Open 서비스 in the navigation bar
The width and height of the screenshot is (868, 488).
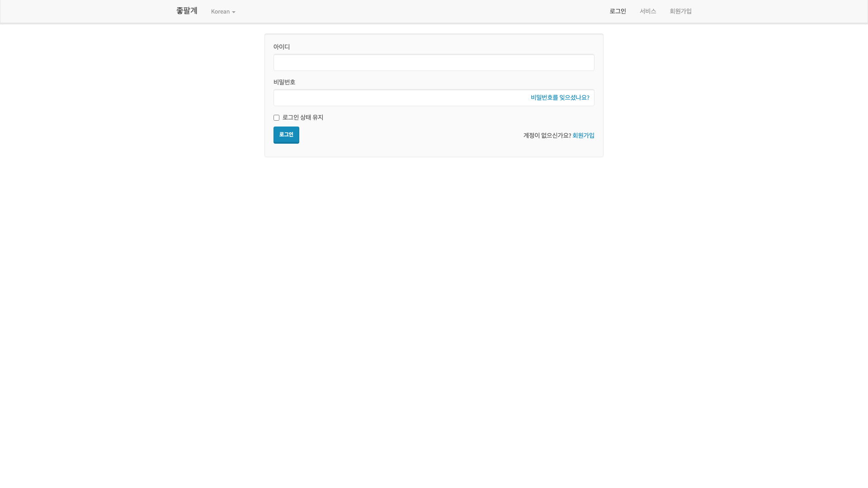coord(647,11)
